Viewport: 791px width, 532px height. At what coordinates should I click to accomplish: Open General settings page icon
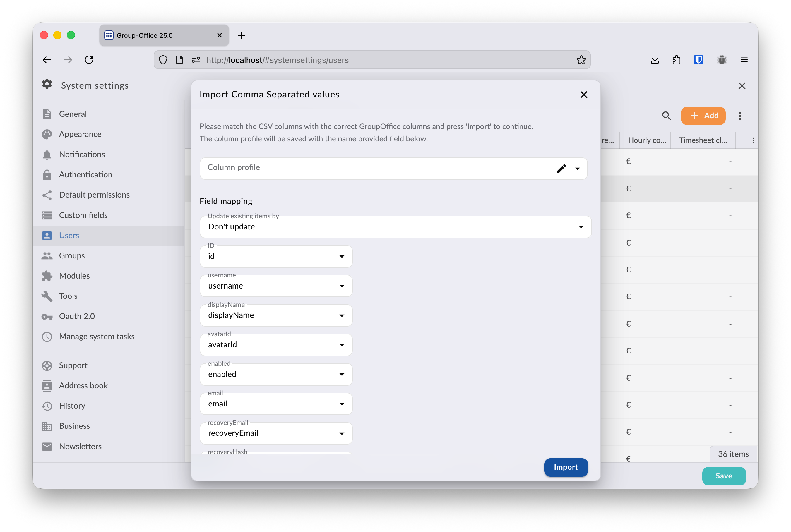click(47, 114)
